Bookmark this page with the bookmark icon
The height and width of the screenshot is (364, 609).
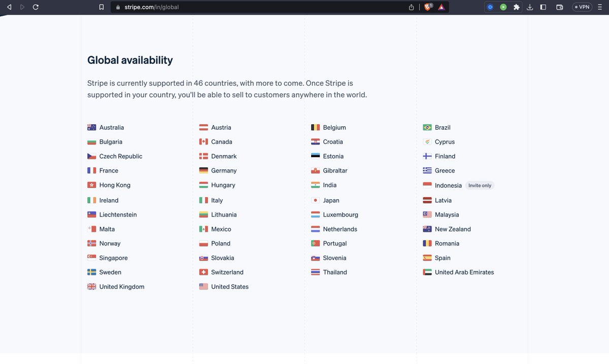point(101,7)
